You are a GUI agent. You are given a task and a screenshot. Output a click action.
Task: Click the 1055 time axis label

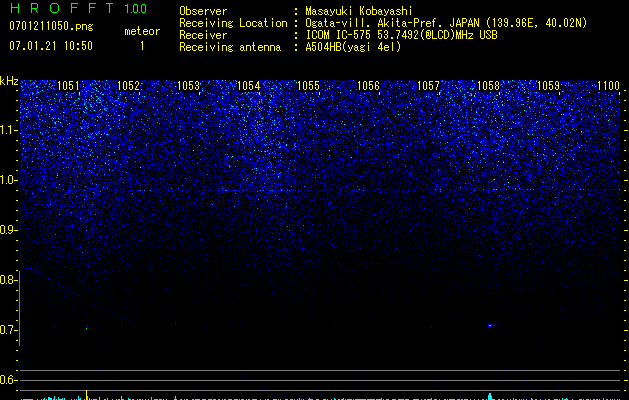[x=308, y=85]
